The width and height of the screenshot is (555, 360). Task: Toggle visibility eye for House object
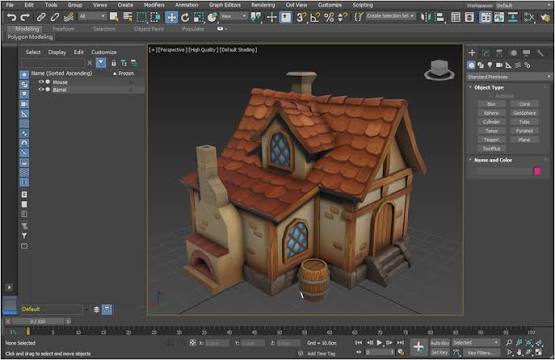pos(41,82)
